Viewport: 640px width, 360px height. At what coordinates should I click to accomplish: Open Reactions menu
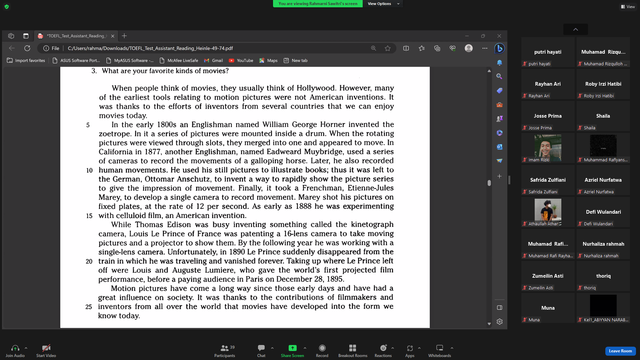[x=383, y=350]
